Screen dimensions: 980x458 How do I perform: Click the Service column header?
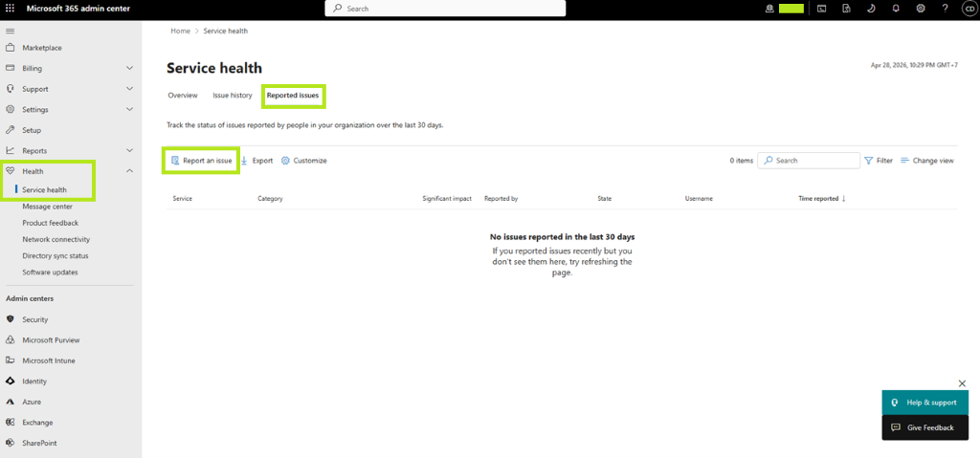point(183,199)
